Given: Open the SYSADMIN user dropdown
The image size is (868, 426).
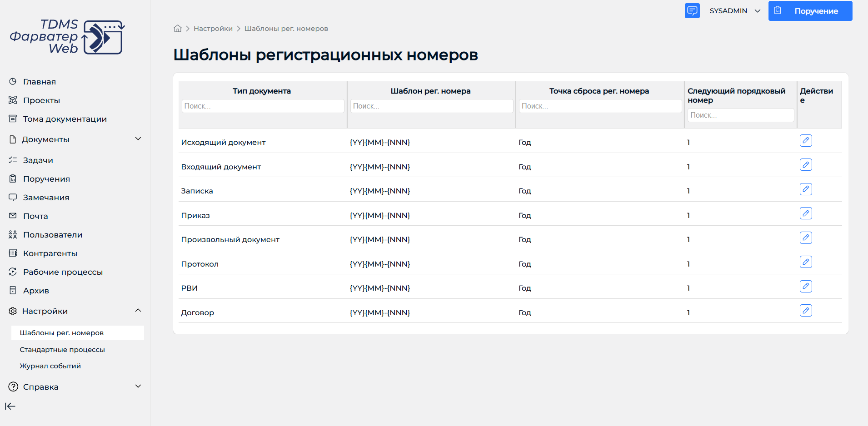Looking at the screenshot, I should [x=735, y=10].
